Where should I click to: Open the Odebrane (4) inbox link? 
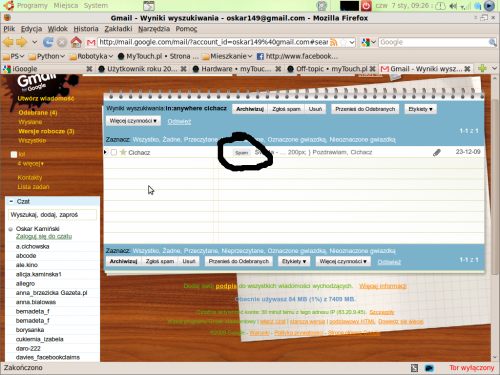pyautogui.click(x=38, y=113)
